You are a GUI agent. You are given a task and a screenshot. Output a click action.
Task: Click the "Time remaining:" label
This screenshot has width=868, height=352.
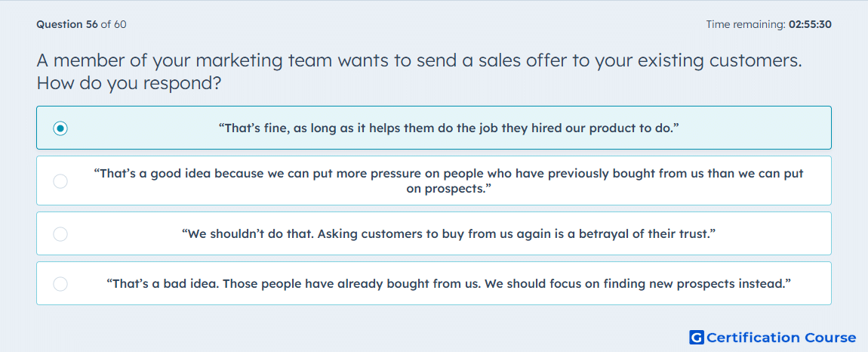point(746,24)
